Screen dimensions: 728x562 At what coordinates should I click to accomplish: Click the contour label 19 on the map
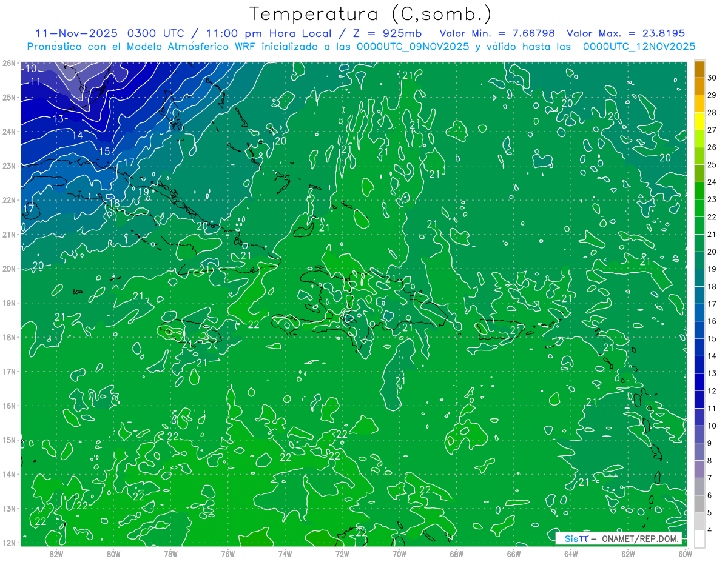pos(144,192)
